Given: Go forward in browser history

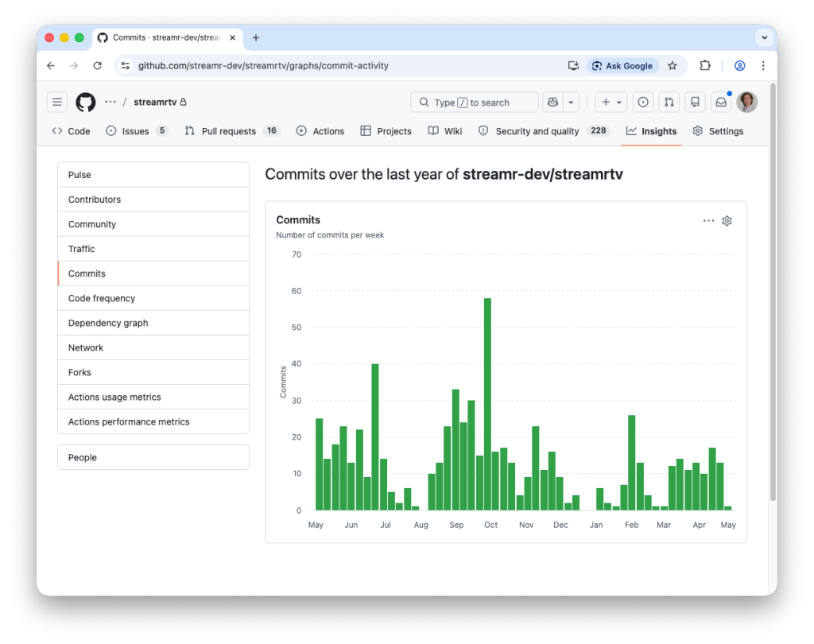Looking at the screenshot, I should (74, 65).
